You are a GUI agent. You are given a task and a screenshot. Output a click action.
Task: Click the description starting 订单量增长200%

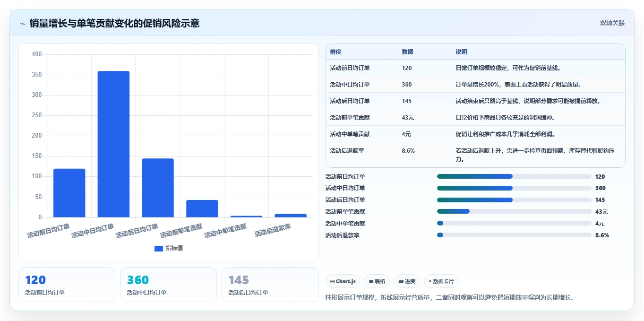tap(518, 85)
